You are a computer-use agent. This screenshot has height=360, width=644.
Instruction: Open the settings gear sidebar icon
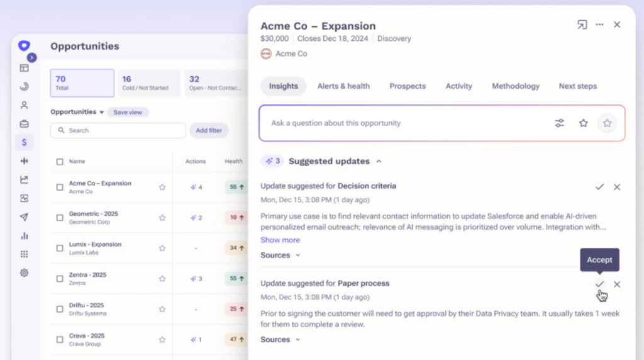[x=25, y=273]
